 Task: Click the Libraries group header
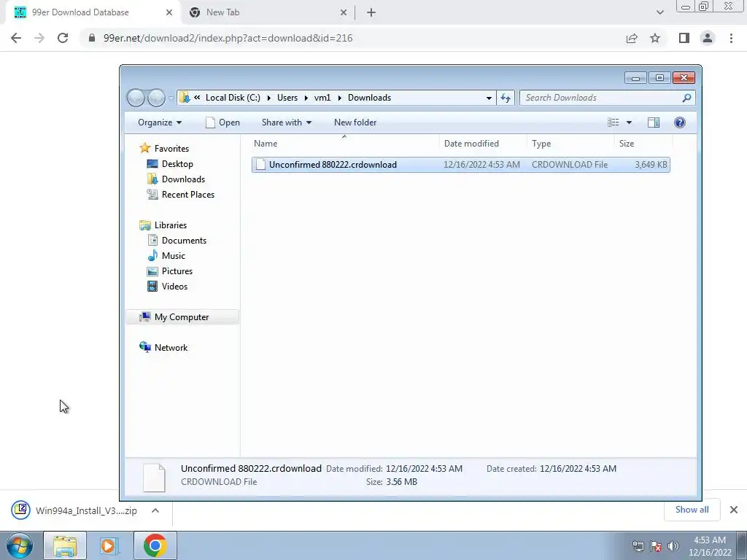click(170, 225)
